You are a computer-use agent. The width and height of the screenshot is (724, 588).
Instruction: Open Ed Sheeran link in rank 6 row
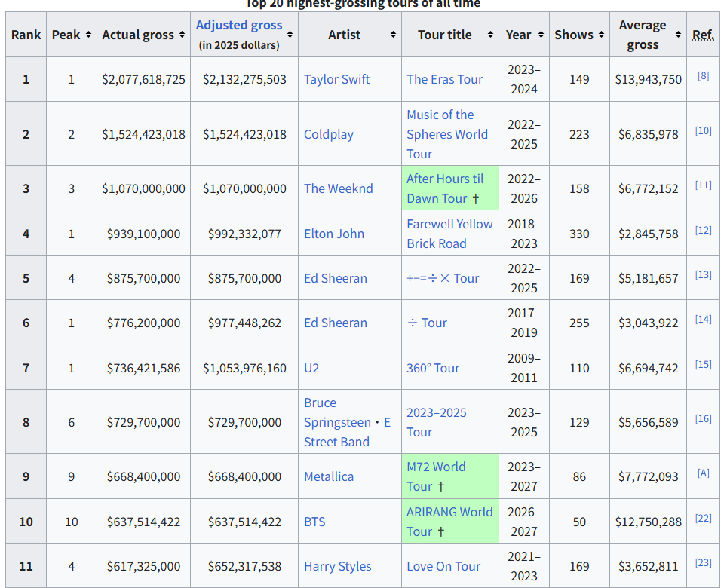click(x=335, y=323)
